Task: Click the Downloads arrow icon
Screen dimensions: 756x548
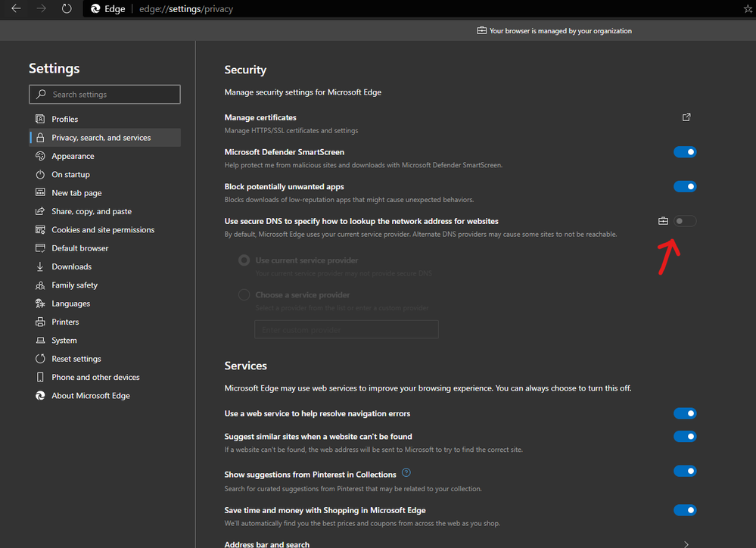Action: (40, 266)
